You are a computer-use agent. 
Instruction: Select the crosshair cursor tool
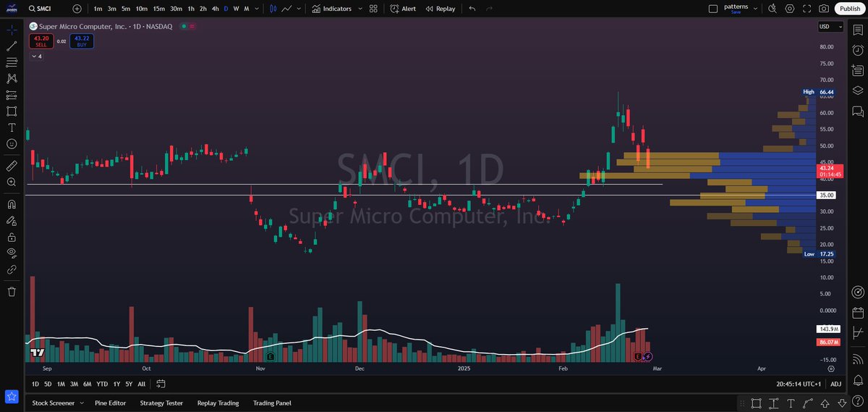click(12, 30)
